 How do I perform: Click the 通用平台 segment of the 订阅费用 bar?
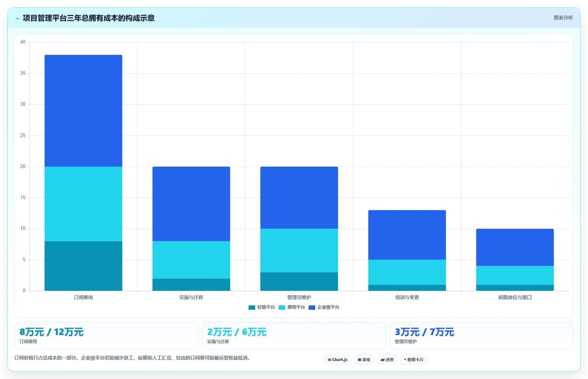pyautogui.click(x=83, y=204)
